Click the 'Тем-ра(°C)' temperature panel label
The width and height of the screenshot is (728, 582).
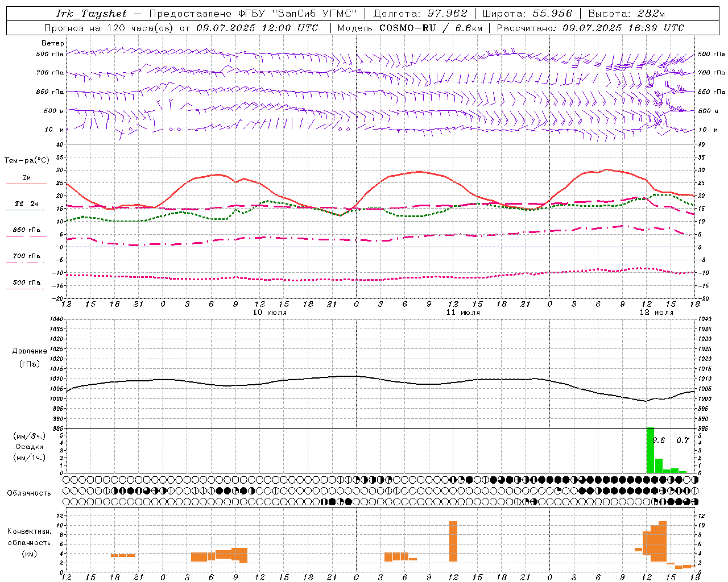[27, 161]
